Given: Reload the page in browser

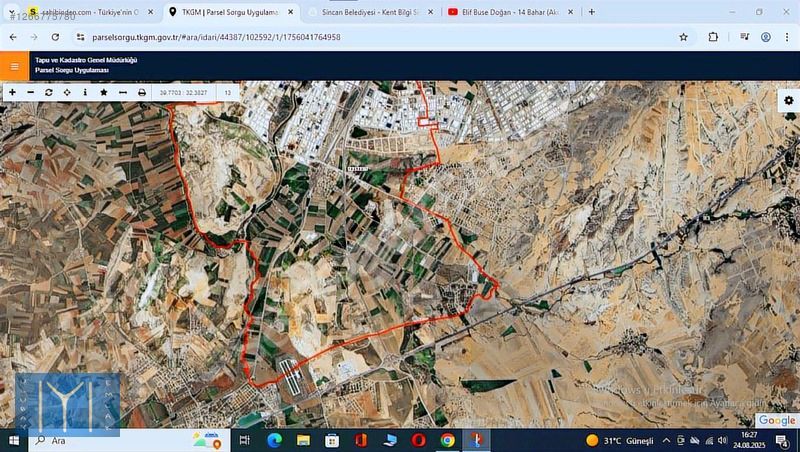Looking at the screenshot, I should click(x=55, y=37).
